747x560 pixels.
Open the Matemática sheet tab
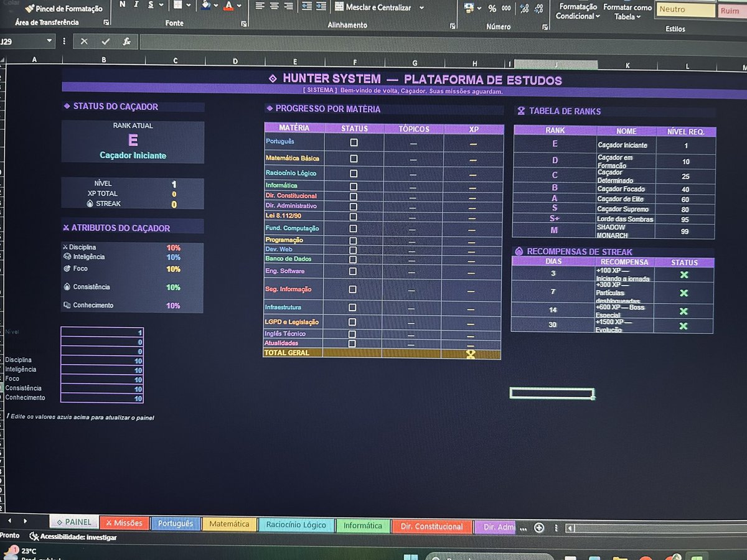[x=230, y=525]
